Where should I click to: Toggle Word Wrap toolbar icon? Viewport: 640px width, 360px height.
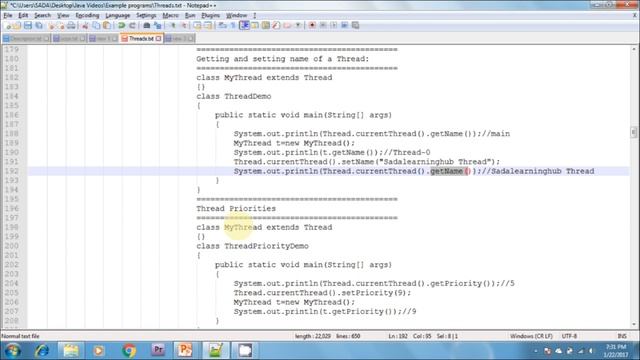[222, 25]
